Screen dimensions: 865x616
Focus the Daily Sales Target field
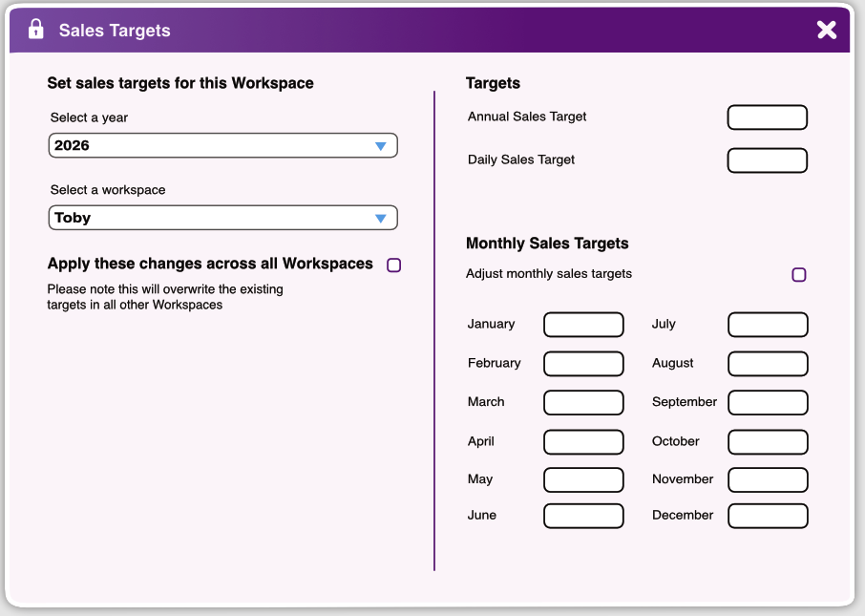768,160
